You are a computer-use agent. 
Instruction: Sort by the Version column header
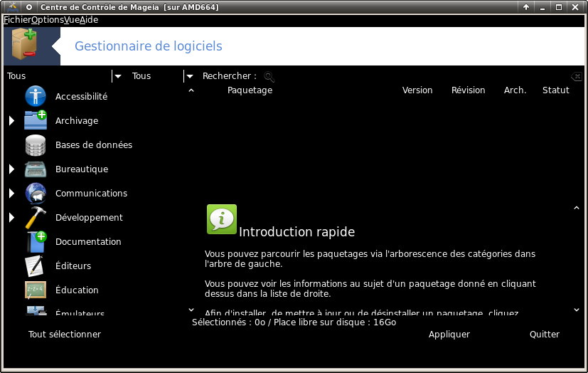[x=417, y=90]
